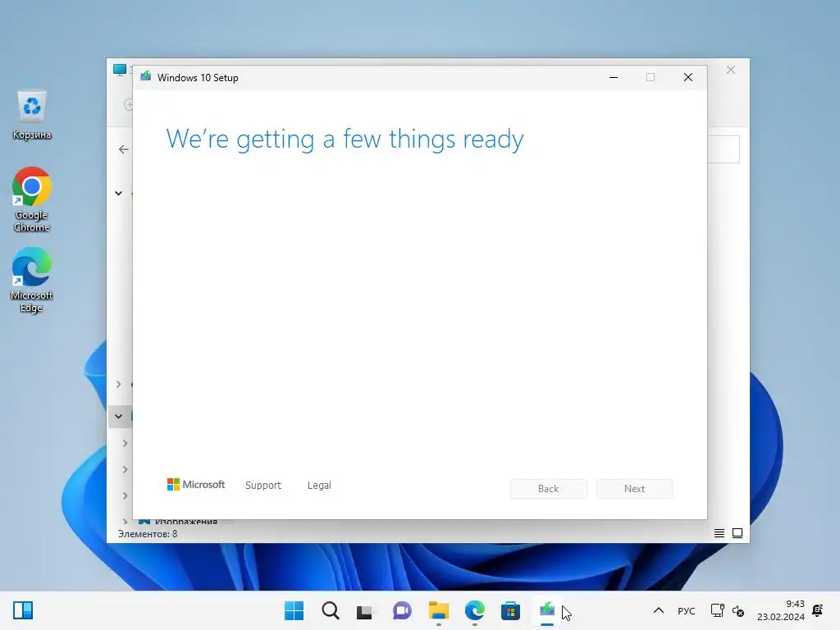Expand the Изображения folder in Explorer tree
Image resolution: width=840 pixels, height=630 pixels.
tap(125, 521)
